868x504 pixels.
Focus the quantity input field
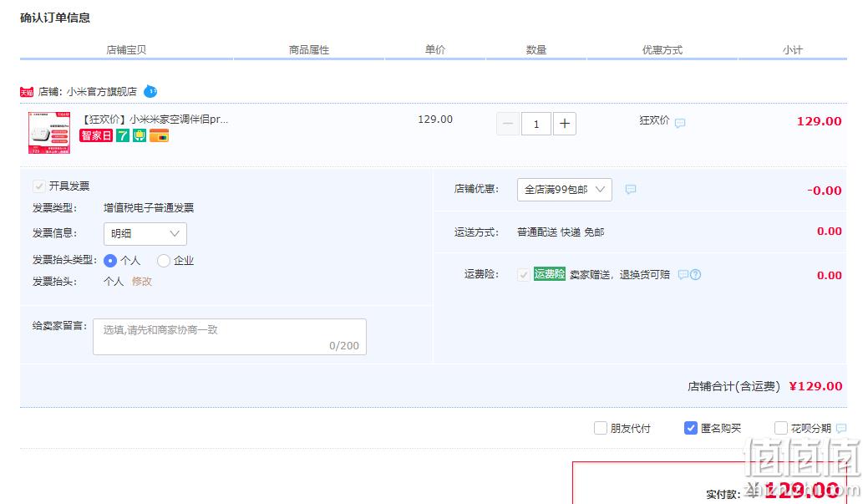point(536,124)
